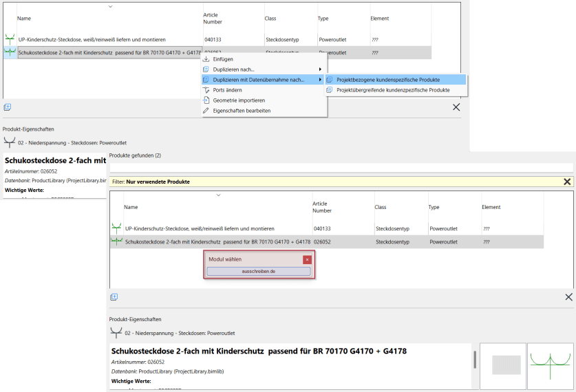The height and width of the screenshot is (392, 576).
Task: Click the double-socket icon of Schukosteckdose in the upper list
Action: (x=10, y=52)
